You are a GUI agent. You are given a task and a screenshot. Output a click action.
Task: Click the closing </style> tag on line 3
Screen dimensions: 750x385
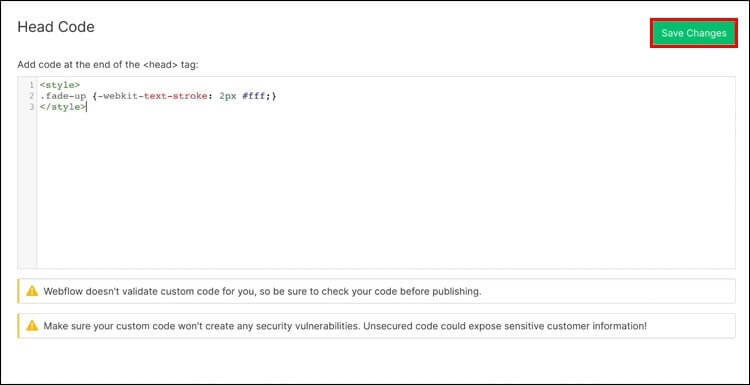tap(63, 107)
